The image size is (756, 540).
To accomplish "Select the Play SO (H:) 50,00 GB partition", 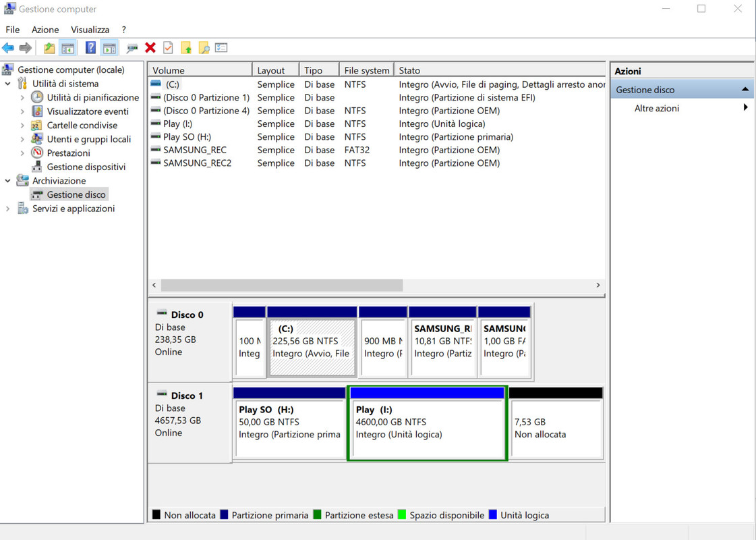I will point(289,423).
